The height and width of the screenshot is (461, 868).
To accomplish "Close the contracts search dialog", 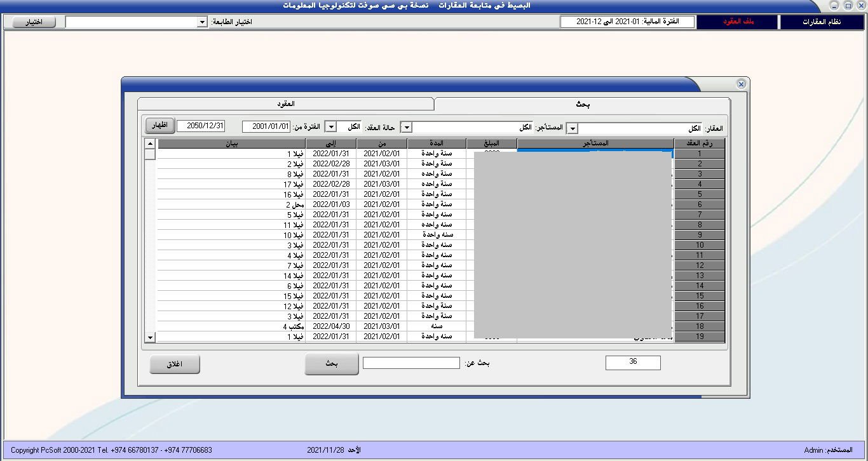I will coord(741,84).
